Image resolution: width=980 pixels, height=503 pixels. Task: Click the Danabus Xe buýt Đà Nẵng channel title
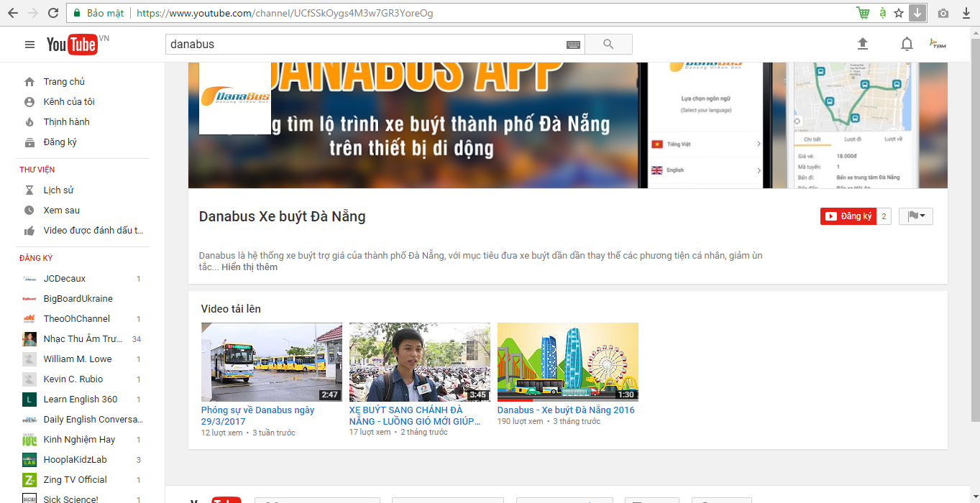283,216
